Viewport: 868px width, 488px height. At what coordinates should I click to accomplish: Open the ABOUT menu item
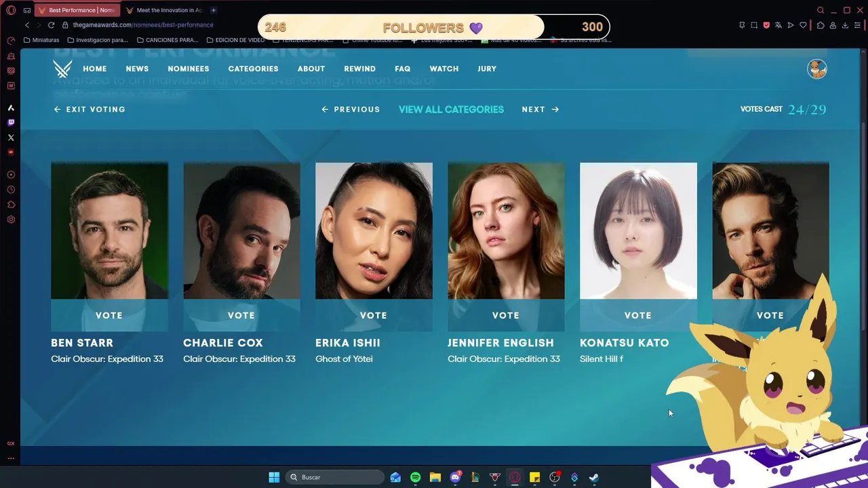pyautogui.click(x=311, y=68)
